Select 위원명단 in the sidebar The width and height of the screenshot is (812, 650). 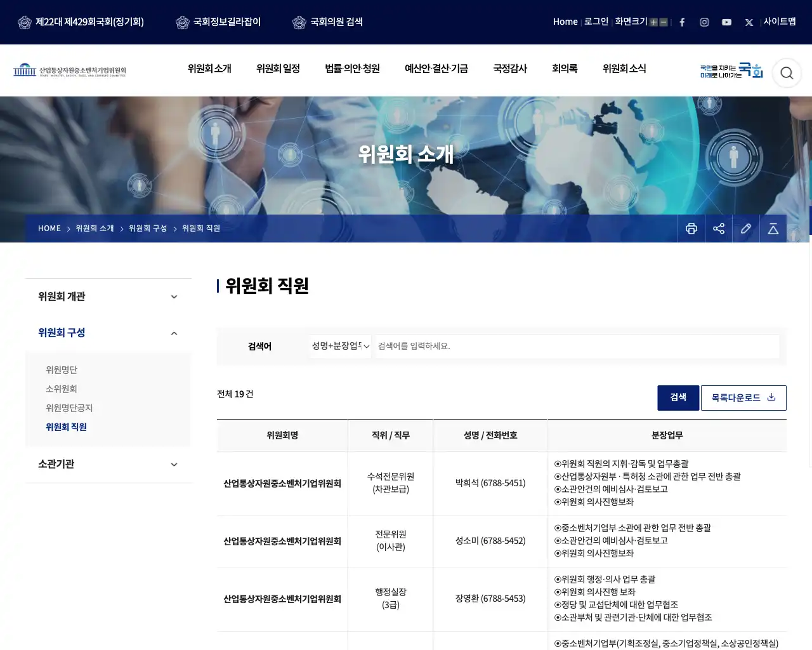pos(62,370)
